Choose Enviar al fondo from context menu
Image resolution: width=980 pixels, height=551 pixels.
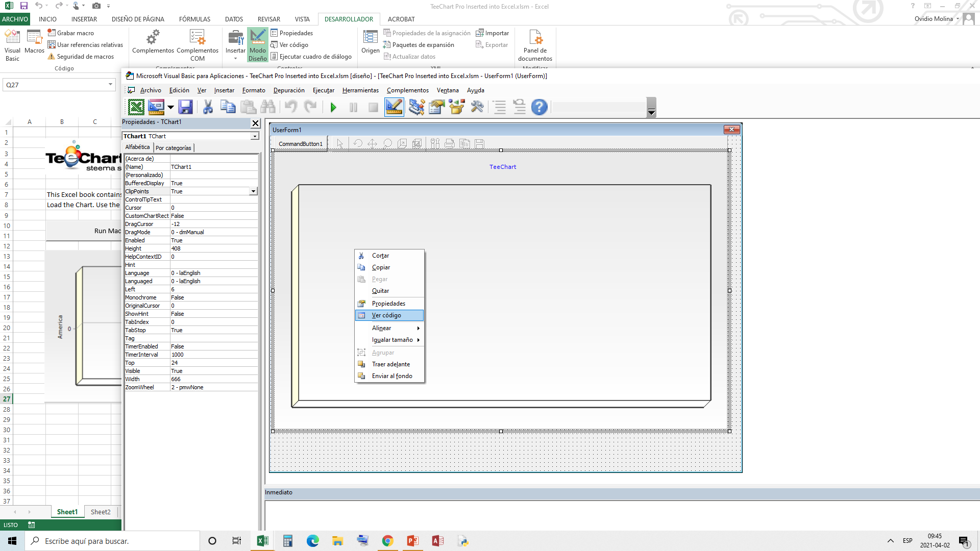pyautogui.click(x=389, y=376)
